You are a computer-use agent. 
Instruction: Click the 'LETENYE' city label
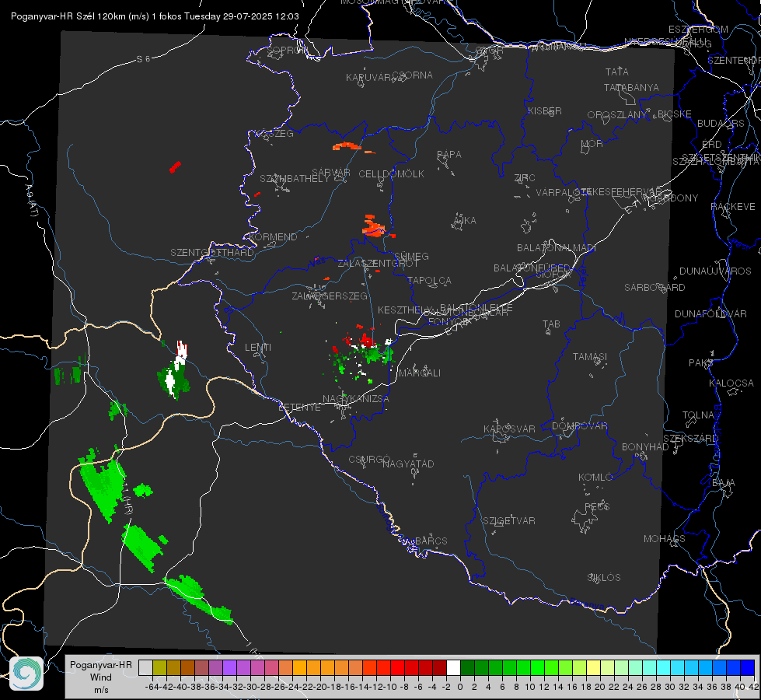pyautogui.click(x=299, y=408)
